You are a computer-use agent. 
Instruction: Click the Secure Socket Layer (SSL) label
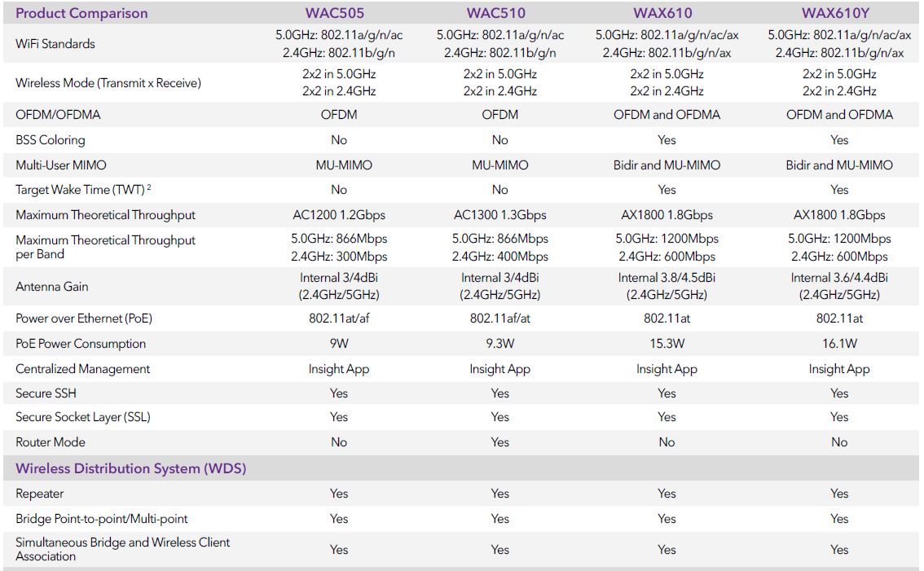tap(83, 417)
